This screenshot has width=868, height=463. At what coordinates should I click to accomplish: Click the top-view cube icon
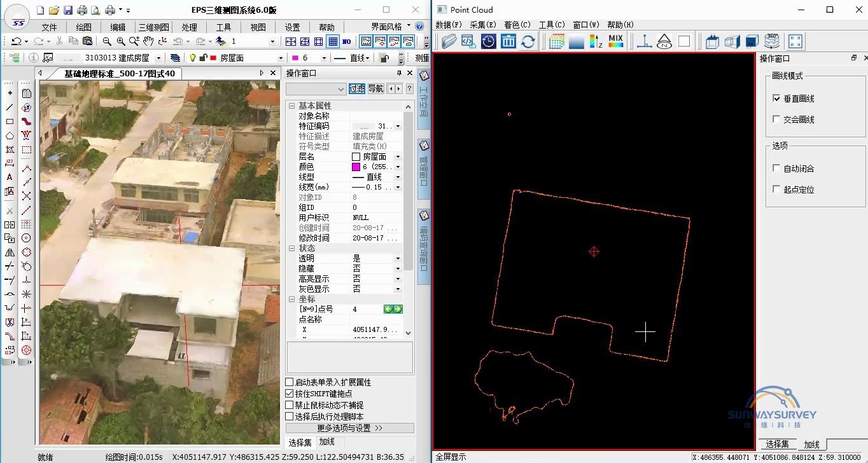[x=712, y=41]
